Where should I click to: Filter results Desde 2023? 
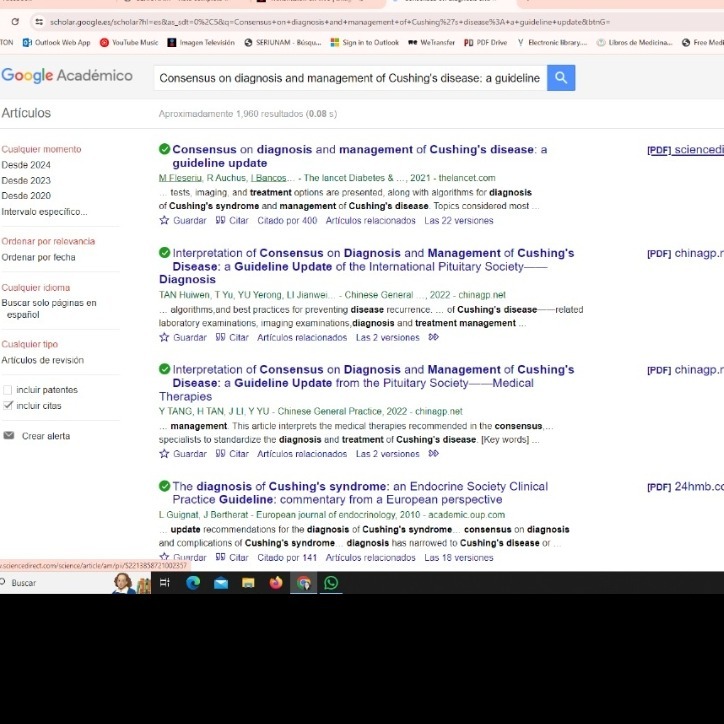pos(26,180)
